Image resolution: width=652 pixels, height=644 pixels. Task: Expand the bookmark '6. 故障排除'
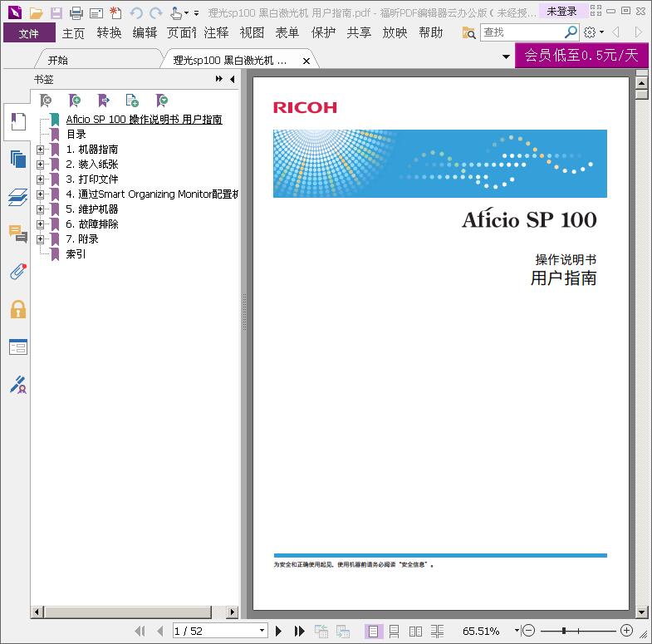[x=40, y=224]
